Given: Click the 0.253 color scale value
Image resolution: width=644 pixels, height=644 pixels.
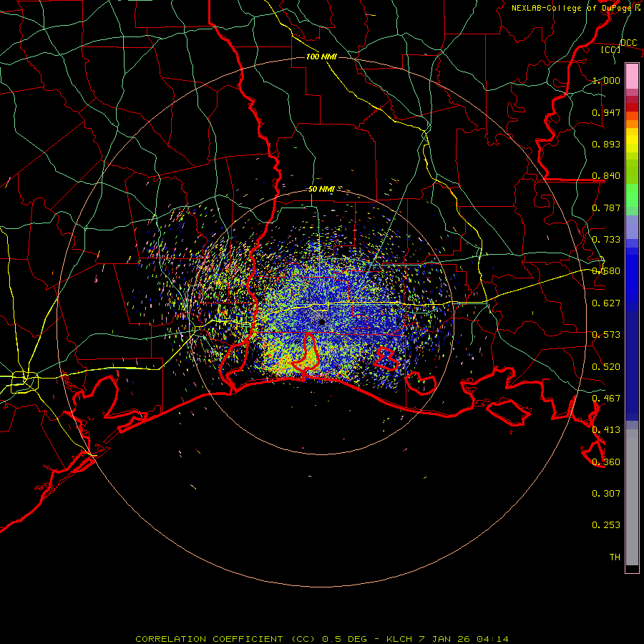Looking at the screenshot, I should 606,525.
